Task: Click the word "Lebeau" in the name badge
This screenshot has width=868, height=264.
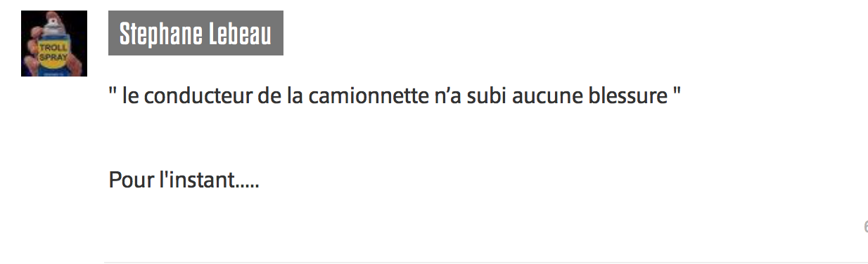Action: click(x=240, y=33)
